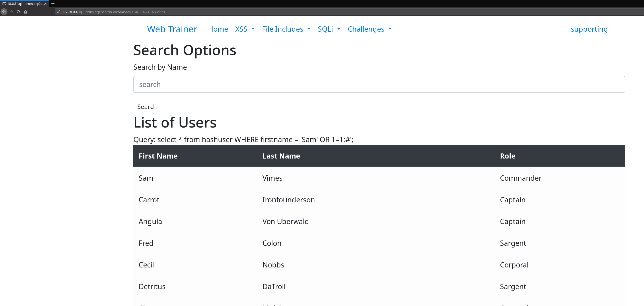This screenshot has height=306, width=644.
Task: Open a new tab with the plus button
Action: click(53, 4)
